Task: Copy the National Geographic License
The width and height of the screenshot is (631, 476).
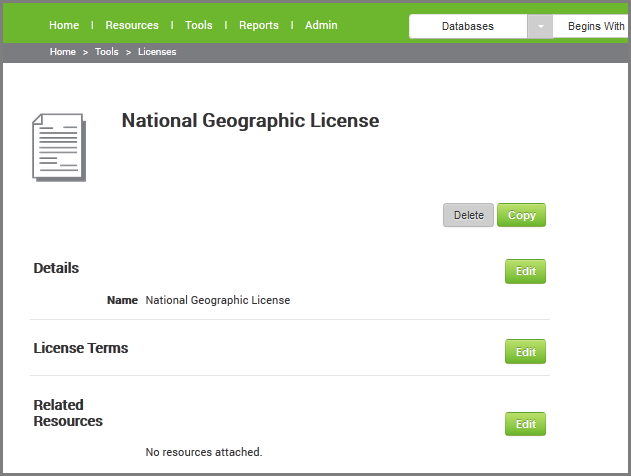Action: coord(522,215)
